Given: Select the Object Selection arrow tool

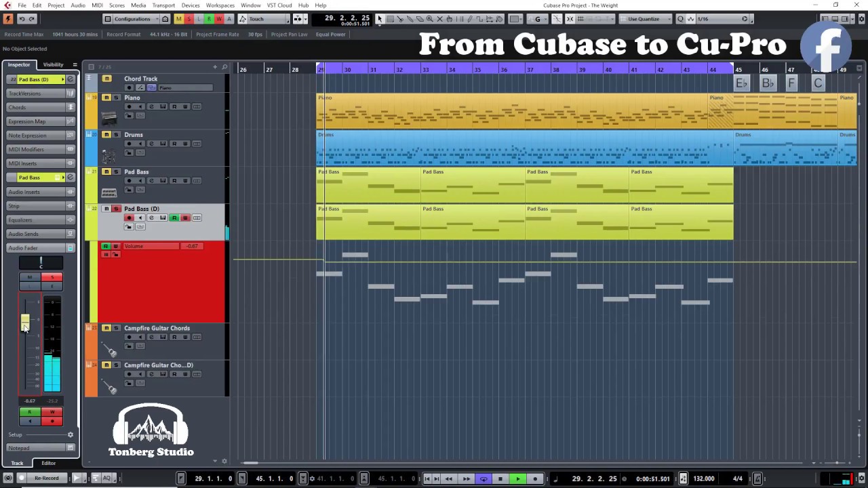Looking at the screenshot, I should tap(380, 19).
